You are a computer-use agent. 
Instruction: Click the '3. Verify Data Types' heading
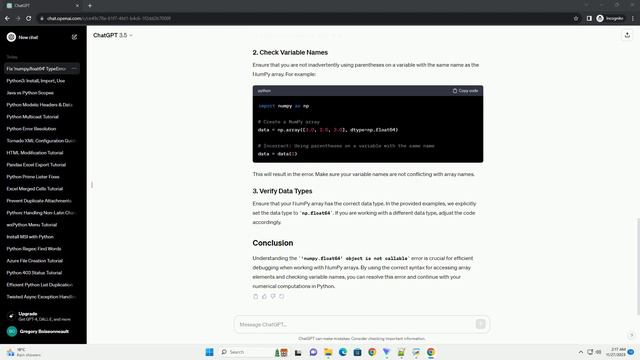tap(282, 191)
